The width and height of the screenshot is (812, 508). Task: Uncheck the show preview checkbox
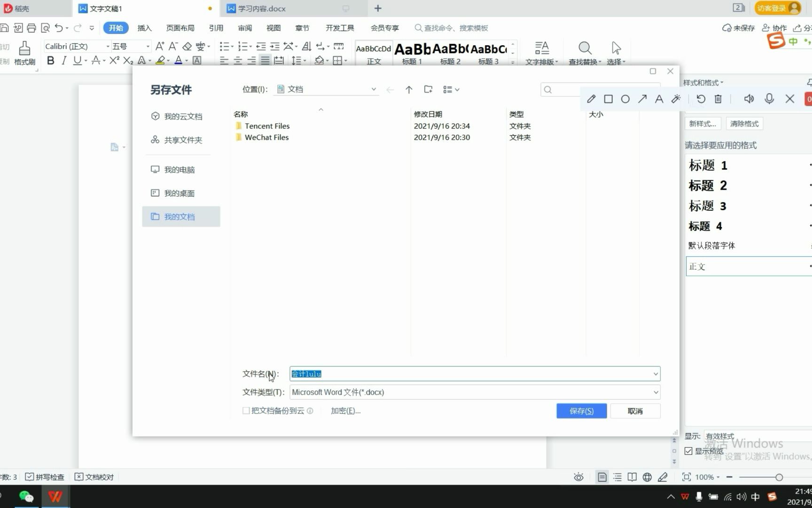(688, 451)
